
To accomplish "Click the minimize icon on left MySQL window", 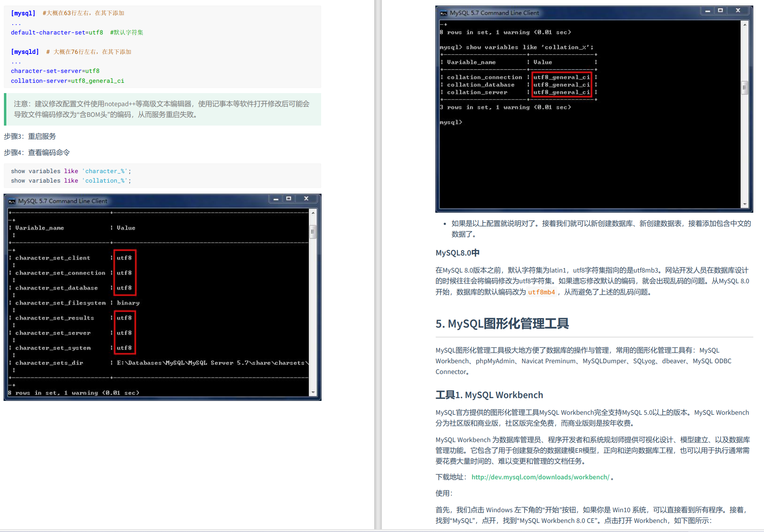I will 276,198.
